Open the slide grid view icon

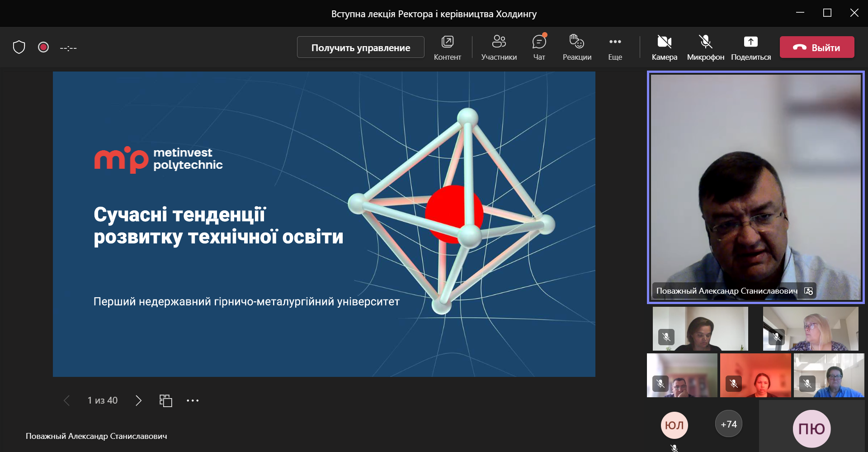166,400
